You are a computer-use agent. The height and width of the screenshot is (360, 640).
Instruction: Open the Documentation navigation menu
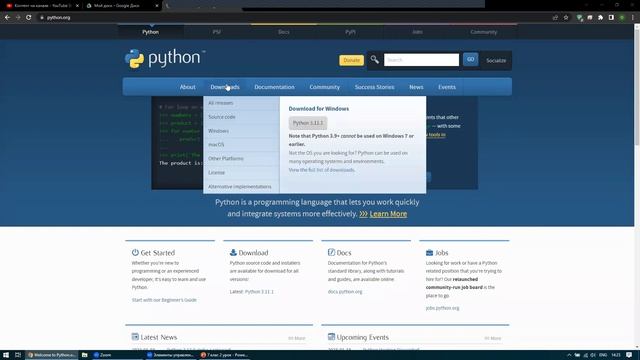coord(274,87)
